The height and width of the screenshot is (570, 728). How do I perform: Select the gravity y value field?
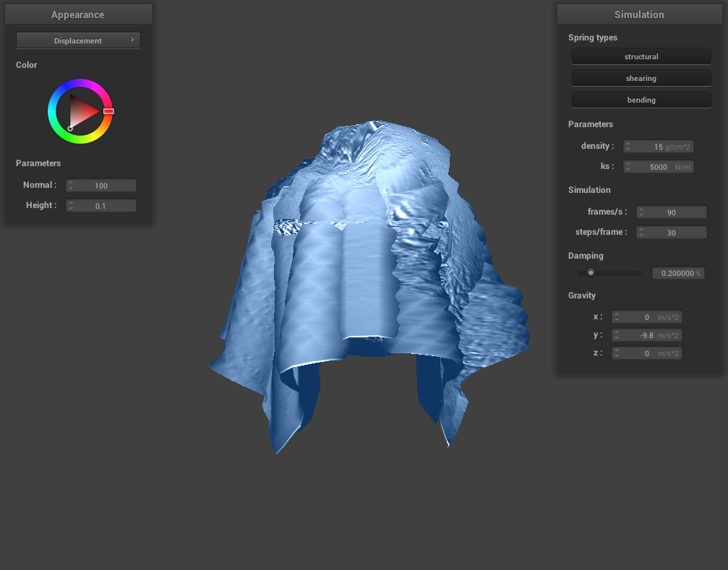click(x=647, y=335)
